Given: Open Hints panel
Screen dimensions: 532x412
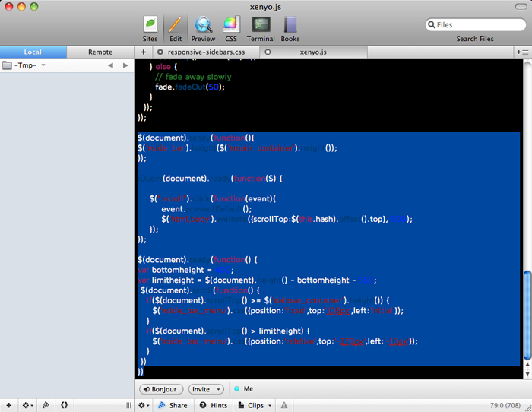Looking at the screenshot, I should (213, 405).
